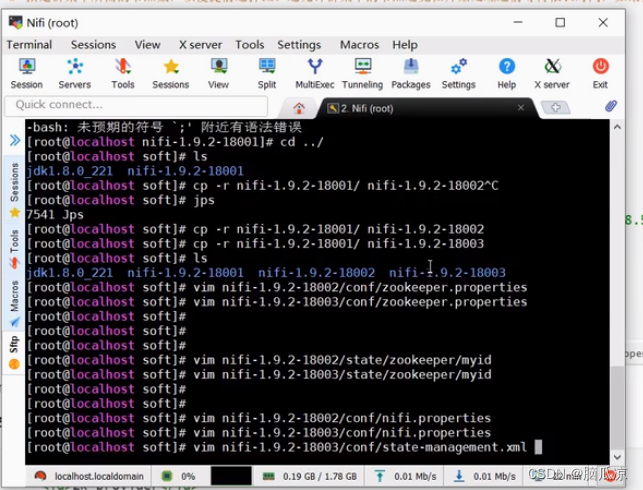Open the View menu
The height and width of the screenshot is (490, 643).
(x=148, y=44)
